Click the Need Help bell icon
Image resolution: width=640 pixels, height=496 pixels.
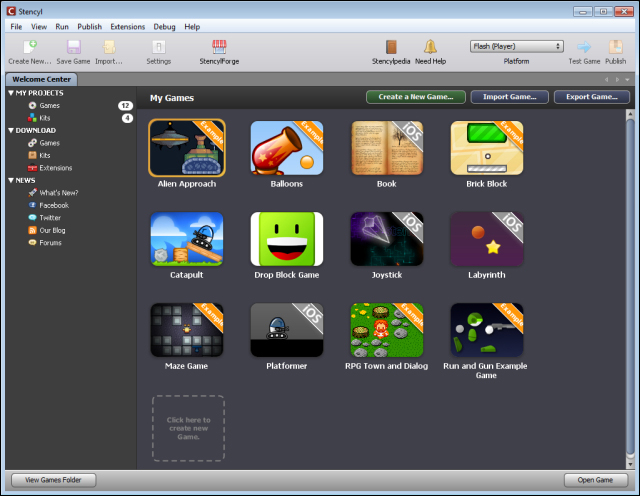tap(430, 47)
